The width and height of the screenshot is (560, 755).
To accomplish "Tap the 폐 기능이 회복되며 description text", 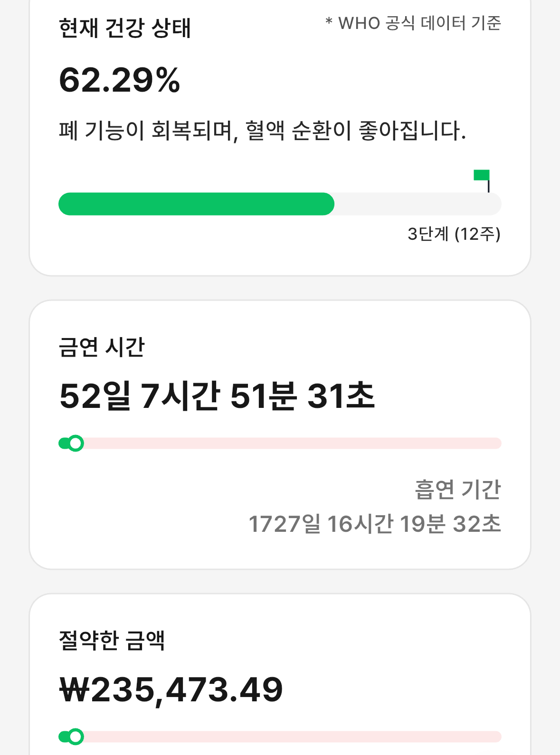I will (262, 131).
